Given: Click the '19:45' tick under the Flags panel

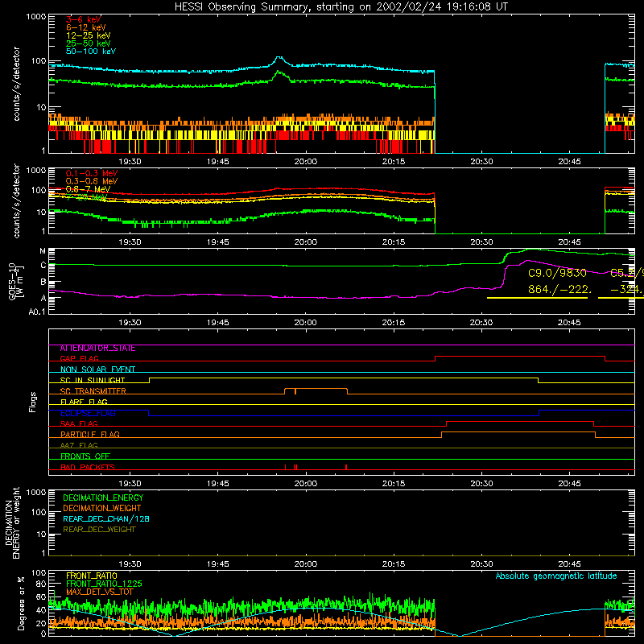Looking at the screenshot, I should point(217,484).
